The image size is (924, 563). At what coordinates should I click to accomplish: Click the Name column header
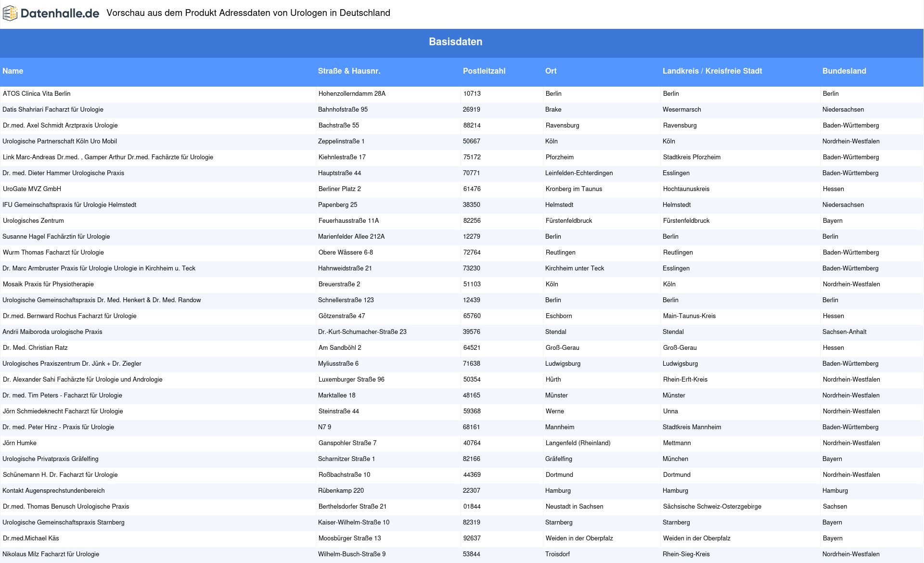13,71
